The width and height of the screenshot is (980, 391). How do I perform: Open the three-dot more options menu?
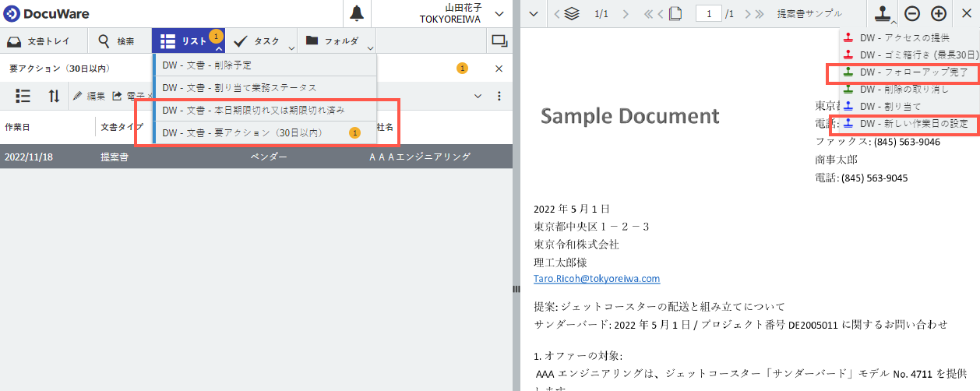tap(499, 96)
